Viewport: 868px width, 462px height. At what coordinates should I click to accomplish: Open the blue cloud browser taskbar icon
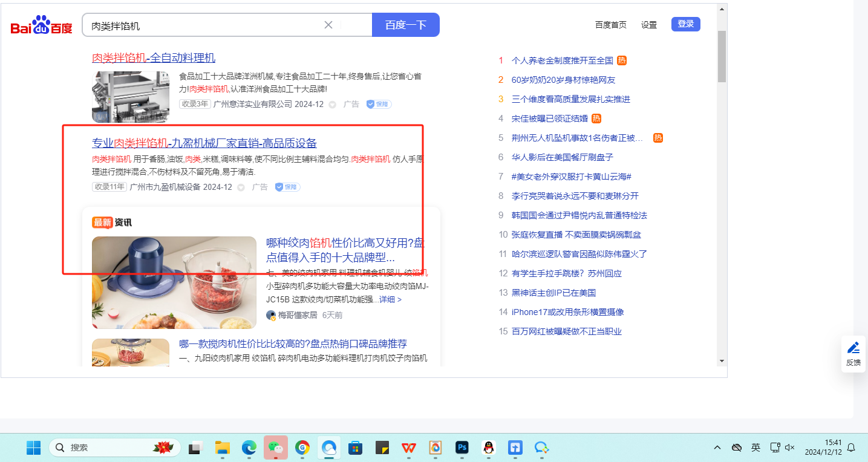(x=329, y=448)
